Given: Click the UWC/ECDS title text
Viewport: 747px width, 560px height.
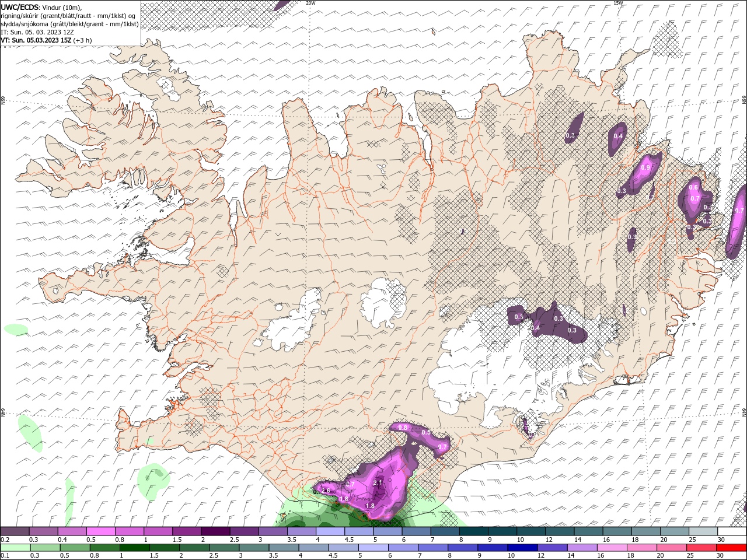Looking at the screenshot, I should pyautogui.click(x=20, y=7).
